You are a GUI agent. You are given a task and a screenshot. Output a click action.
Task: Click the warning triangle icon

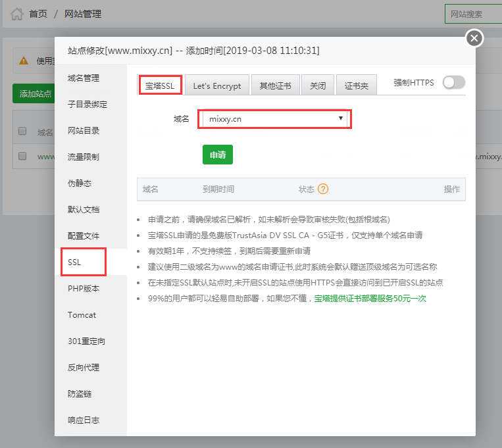pos(24,61)
